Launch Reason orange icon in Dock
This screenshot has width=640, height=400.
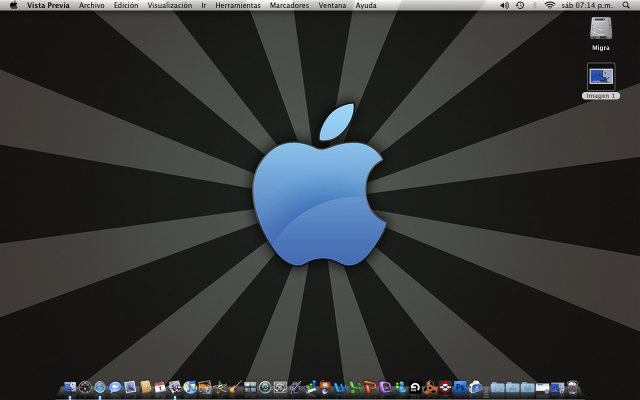click(430, 387)
